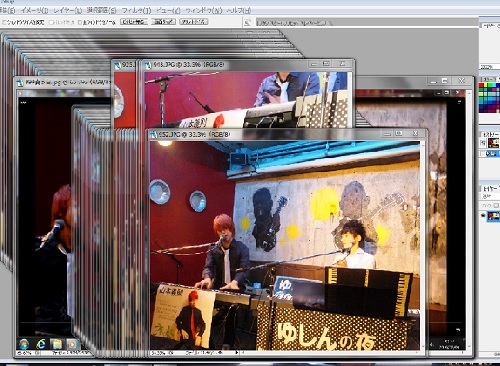The width and height of the screenshot is (500, 366).
Task: Minimize the 918.JPG document window
Action: pyautogui.click(x=313, y=64)
